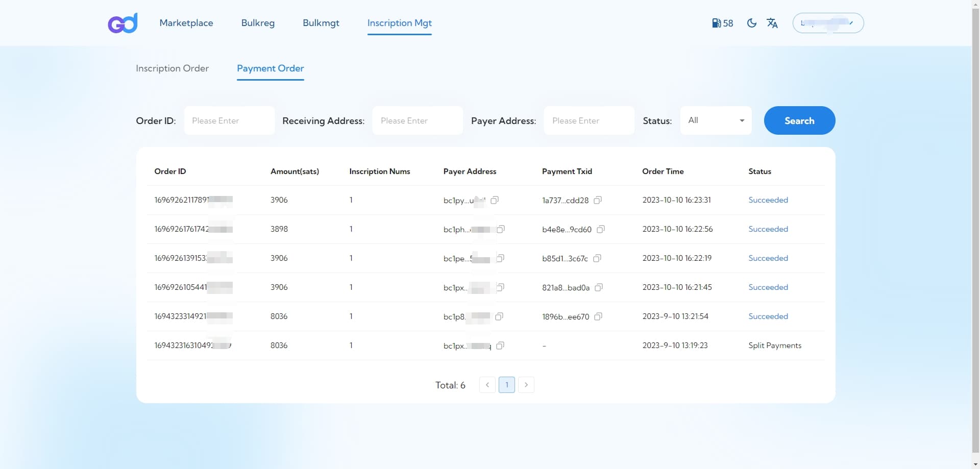Copy payment txid b4e8e...9cd60
Viewport: 980px width, 469px height.
[601, 229]
